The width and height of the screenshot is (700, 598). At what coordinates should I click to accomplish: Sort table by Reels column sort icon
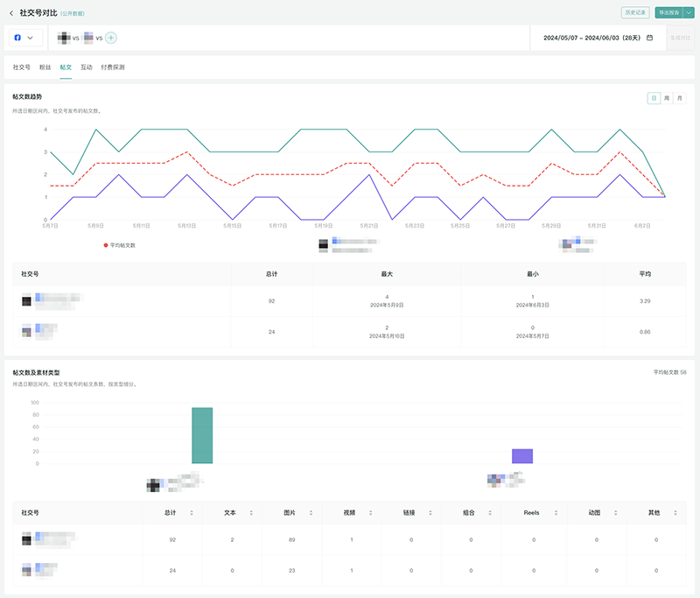point(555,512)
